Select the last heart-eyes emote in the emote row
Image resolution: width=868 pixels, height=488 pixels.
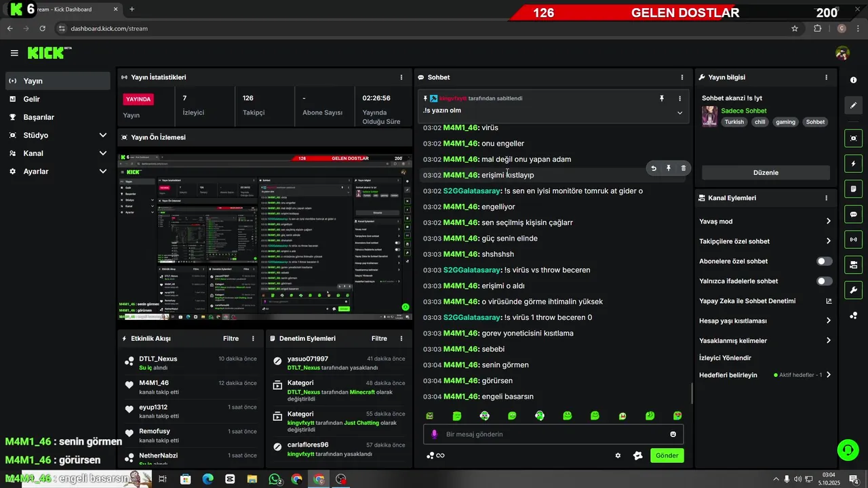[677, 415]
